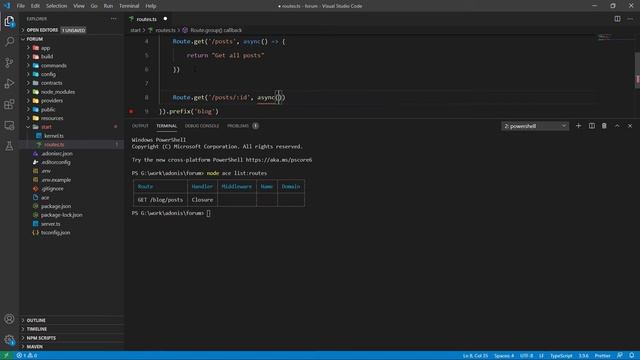Image resolution: width=640 pixels, height=360 pixels.
Task: Open the terminal selector dropdown '2: powershell'
Action: [x=535, y=126]
